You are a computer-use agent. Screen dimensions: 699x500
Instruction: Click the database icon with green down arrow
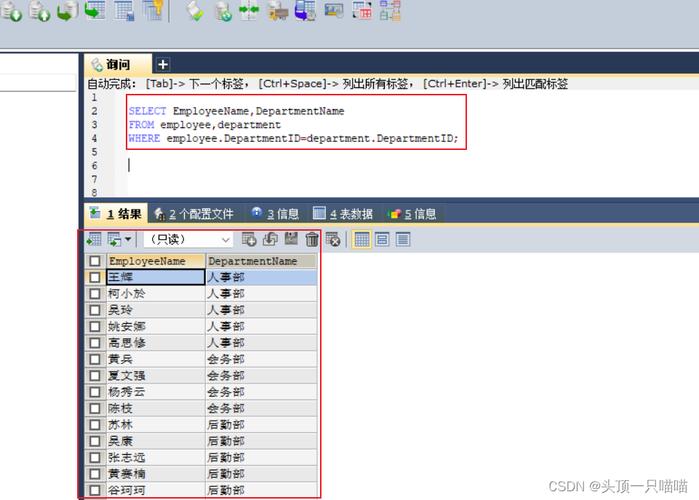(11, 11)
